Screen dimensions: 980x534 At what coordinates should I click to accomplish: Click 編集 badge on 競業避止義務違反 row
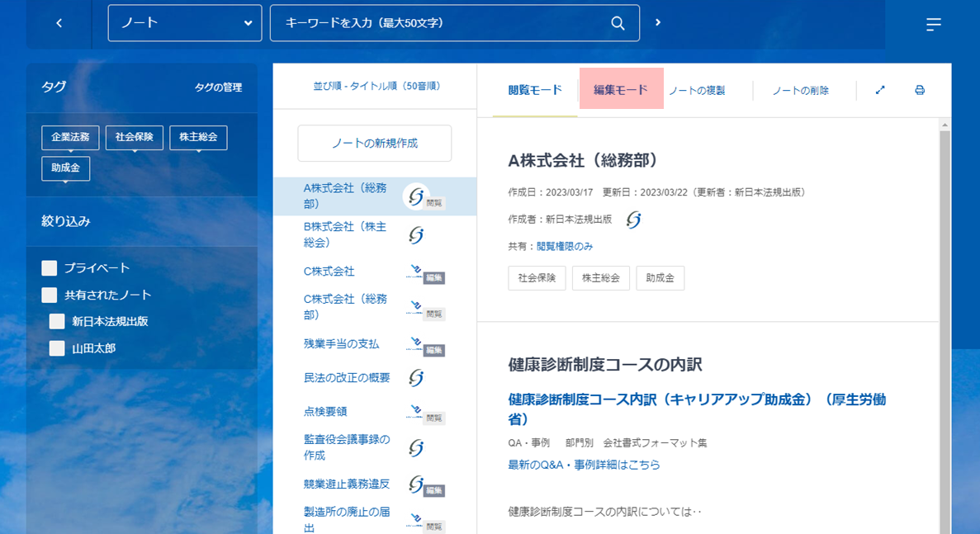[x=433, y=490]
